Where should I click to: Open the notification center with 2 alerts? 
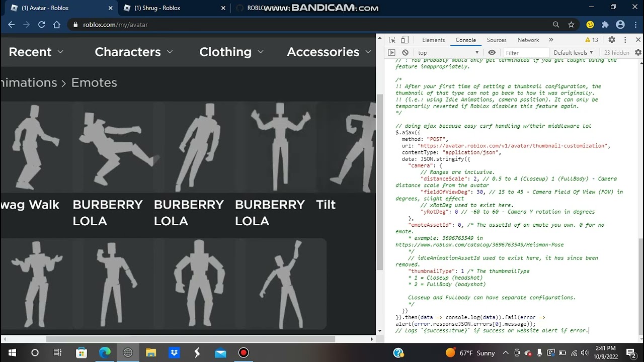[631, 353]
